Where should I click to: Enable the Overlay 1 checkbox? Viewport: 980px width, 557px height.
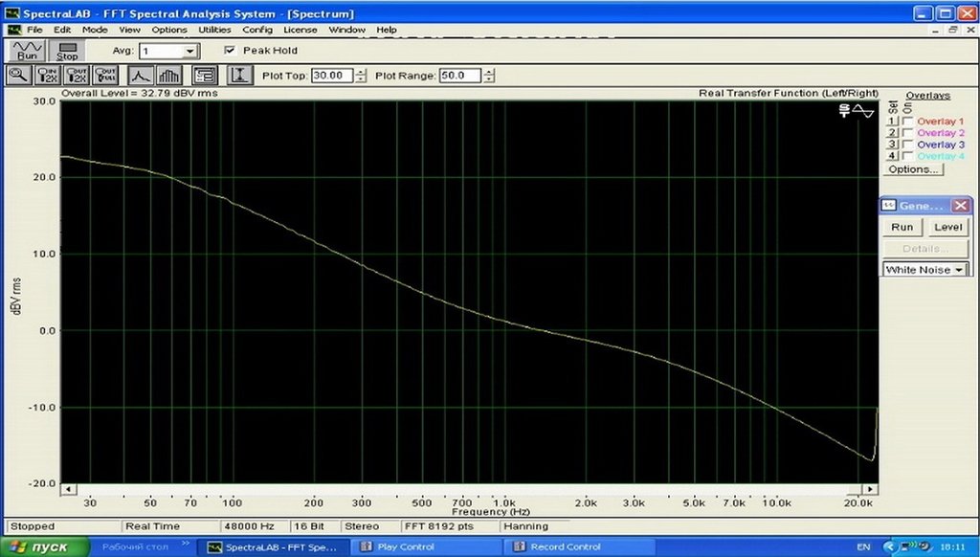908,122
